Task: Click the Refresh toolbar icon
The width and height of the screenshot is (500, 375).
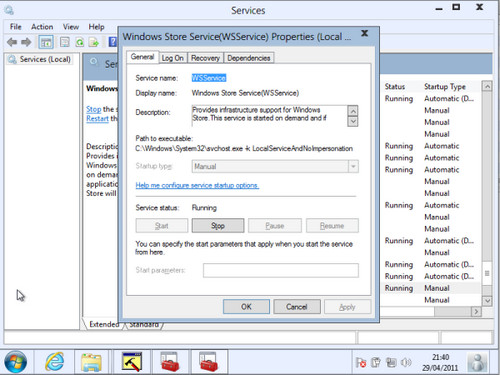Action: pos(79,42)
